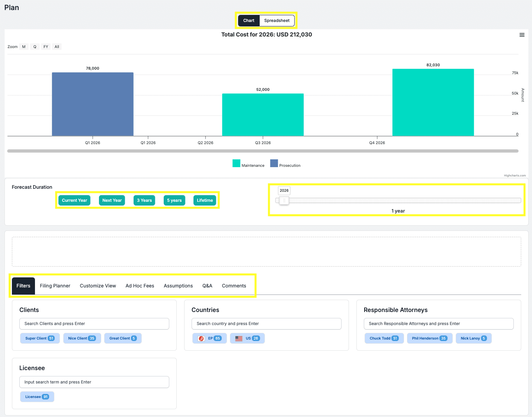532x417 pixels.
Task: Select the Phil Henderson attorney chip
Action: pos(429,338)
